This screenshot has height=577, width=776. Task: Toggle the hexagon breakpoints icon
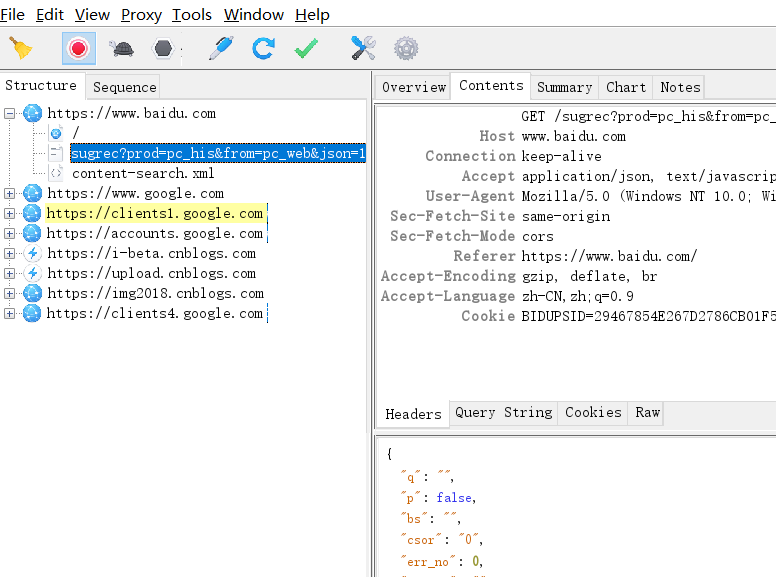[163, 48]
